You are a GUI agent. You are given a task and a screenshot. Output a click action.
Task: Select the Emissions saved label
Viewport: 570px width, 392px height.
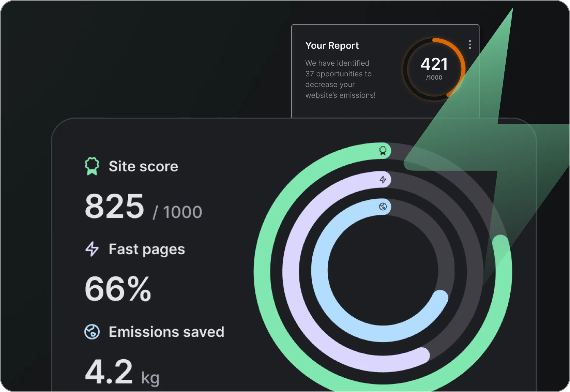tap(166, 332)
